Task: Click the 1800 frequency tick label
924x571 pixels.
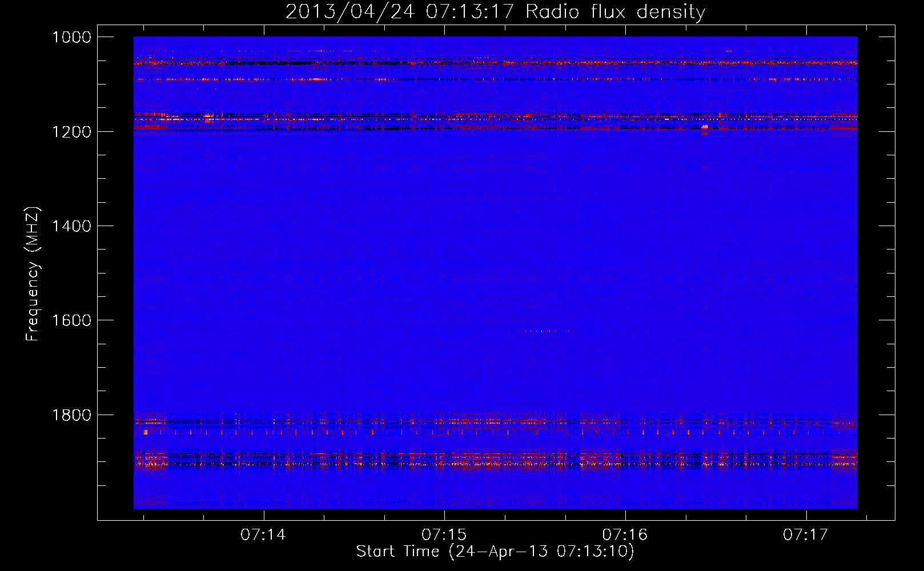Action: click(71, 415)
